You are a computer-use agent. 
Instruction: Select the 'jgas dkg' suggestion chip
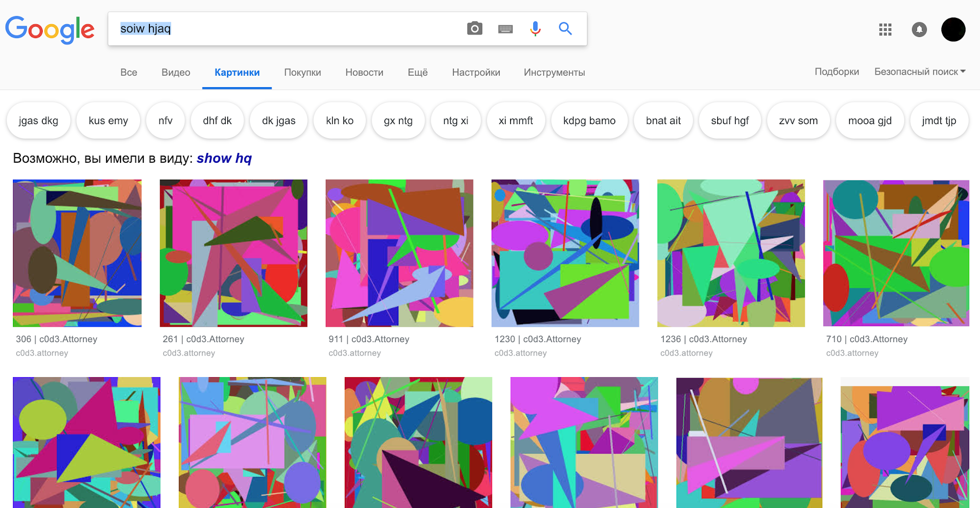(38, 121)
